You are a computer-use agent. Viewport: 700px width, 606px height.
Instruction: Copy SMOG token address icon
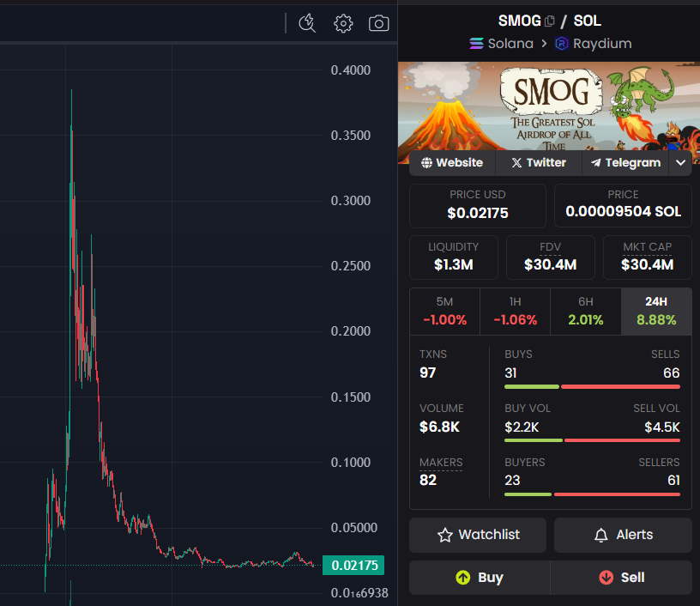point(550,21)
